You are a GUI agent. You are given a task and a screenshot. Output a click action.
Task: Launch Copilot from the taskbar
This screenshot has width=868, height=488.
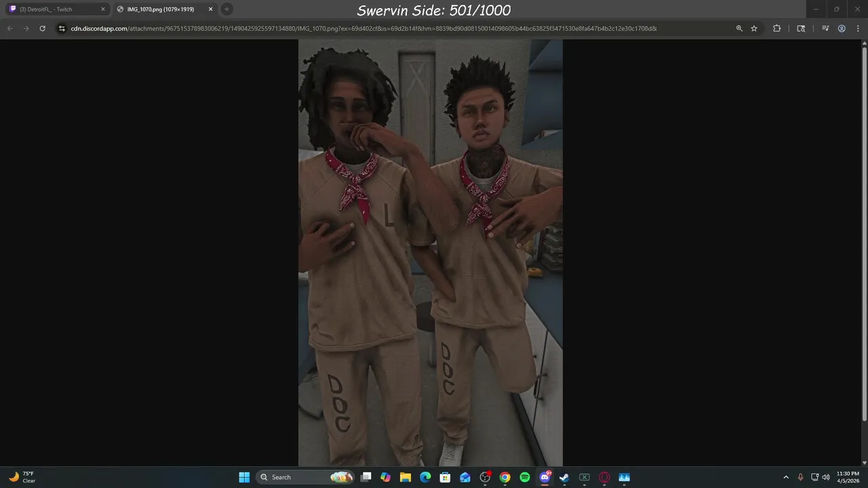(386, 477)
